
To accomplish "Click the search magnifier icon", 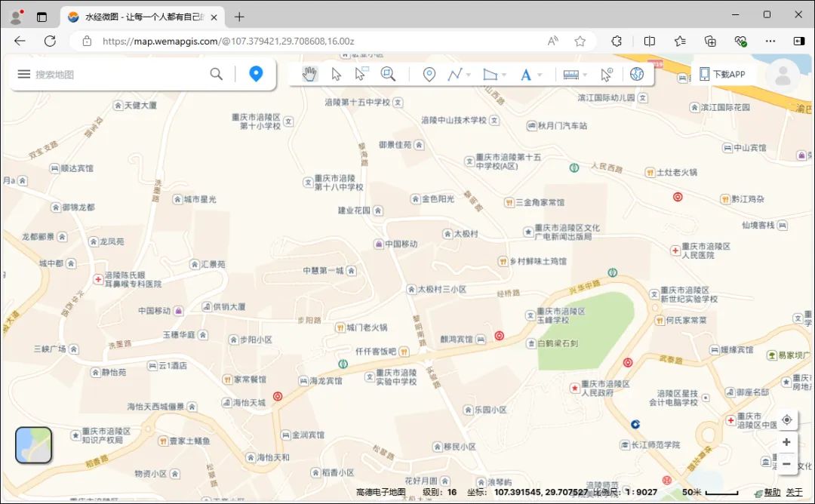I will pyautogui.click(x=217, y=74).
